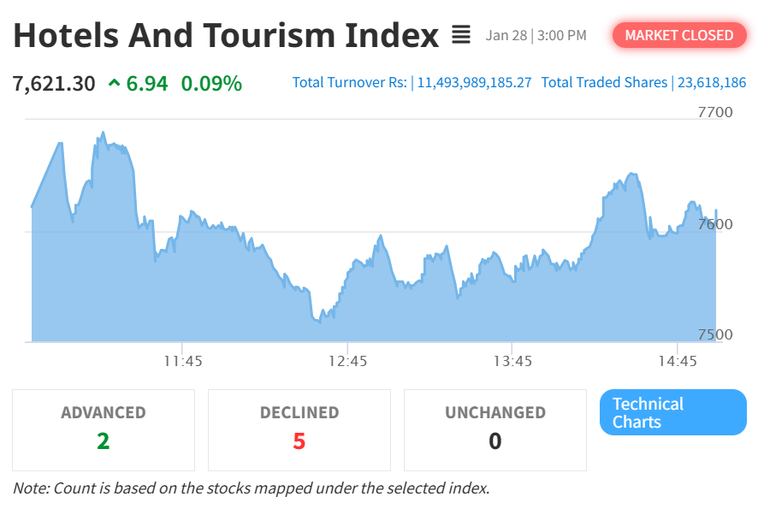The height and width of the screenshot is (532, 758).
Task: Click the 11:45 time axis label
Action: point(183,361)
